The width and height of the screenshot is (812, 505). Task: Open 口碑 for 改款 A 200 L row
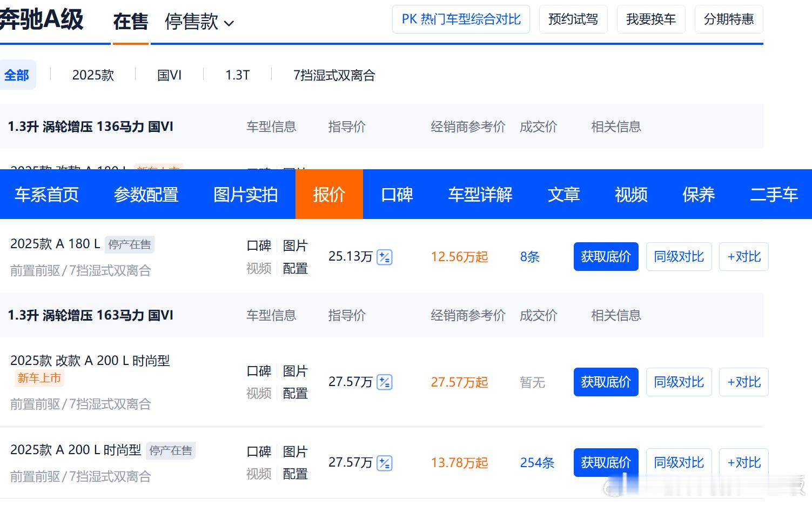[x=259, y=371]
